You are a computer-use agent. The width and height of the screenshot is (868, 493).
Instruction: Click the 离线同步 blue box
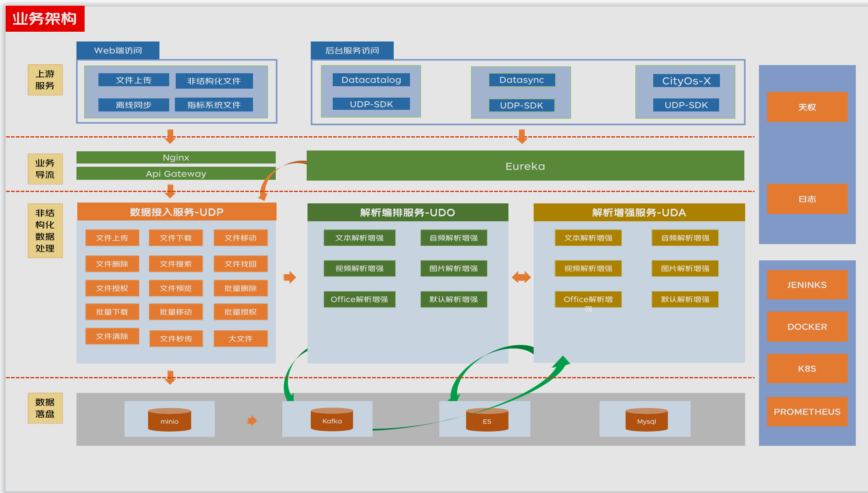pos(134,105)
